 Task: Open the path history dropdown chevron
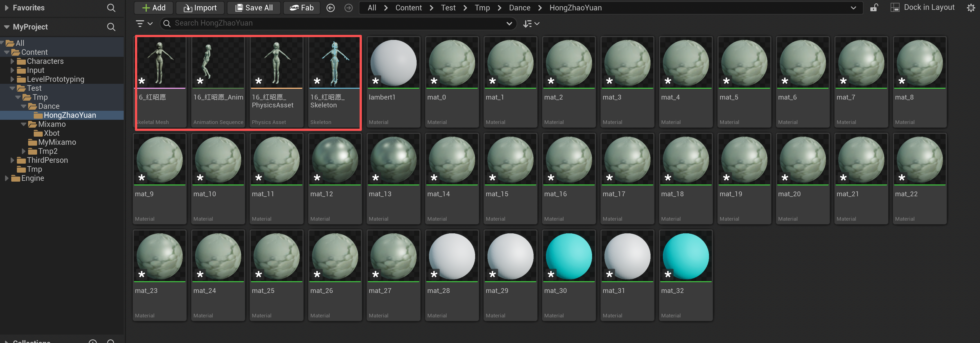(853, 8)
